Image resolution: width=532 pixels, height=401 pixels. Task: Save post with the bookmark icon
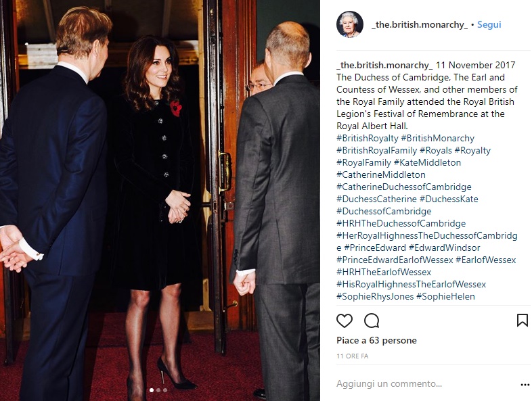tap(522, 321)
